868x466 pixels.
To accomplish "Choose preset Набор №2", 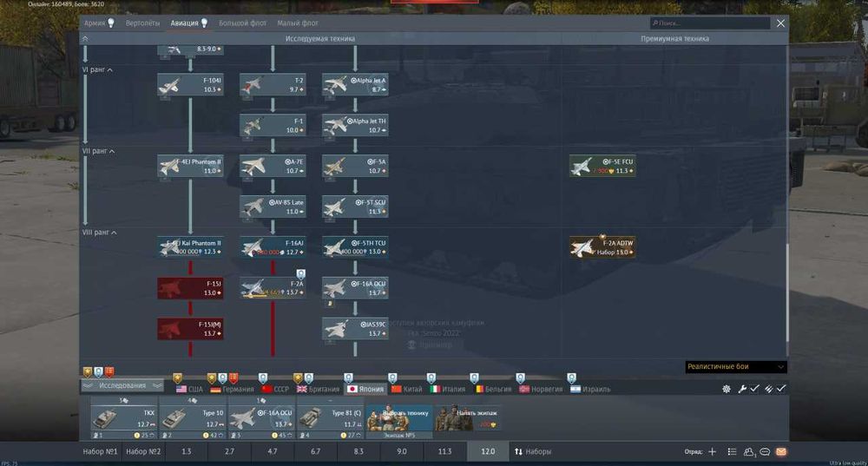I will coord(143,451).
